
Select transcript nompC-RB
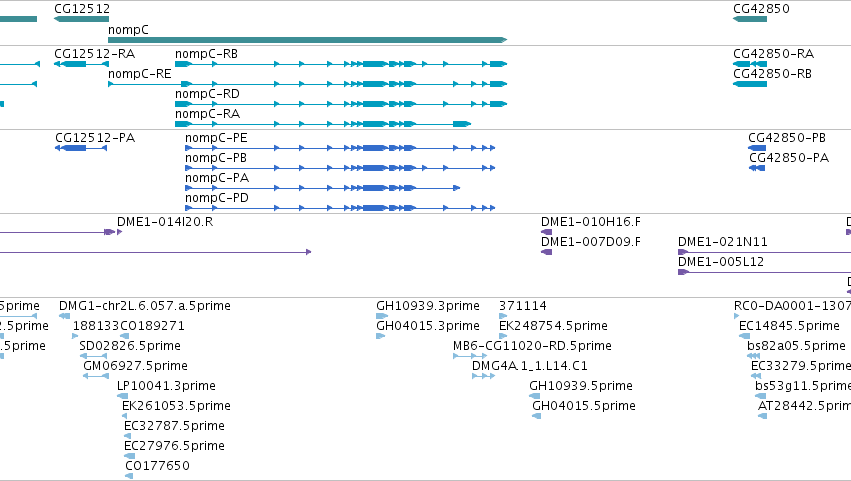tap(341, 64)
